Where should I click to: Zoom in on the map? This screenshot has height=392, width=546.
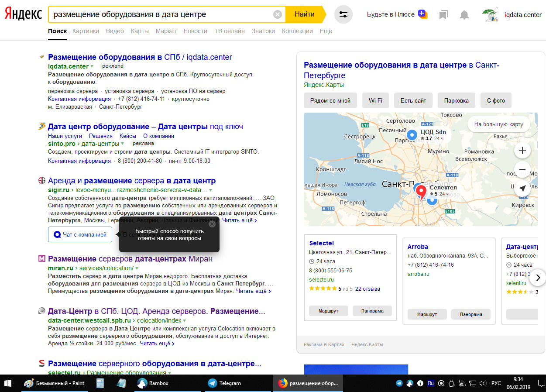pos(522,151)
